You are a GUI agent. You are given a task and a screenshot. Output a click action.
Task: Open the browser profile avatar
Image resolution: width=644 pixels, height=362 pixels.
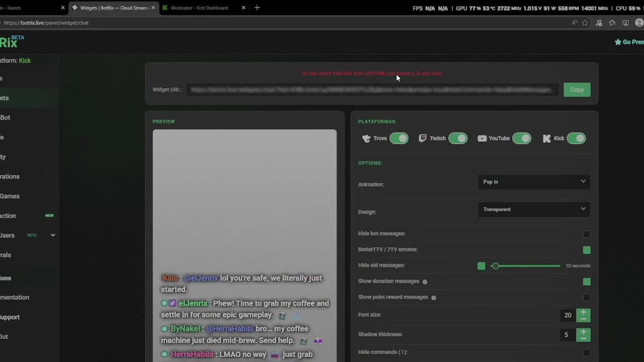(x=639, y=23)
